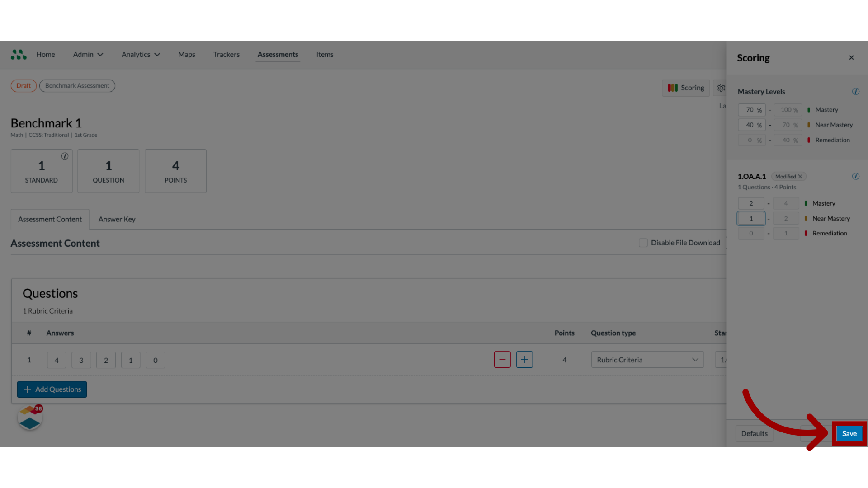Close the Modified tag on 1.OA.A.1

[x=800, y=176]
